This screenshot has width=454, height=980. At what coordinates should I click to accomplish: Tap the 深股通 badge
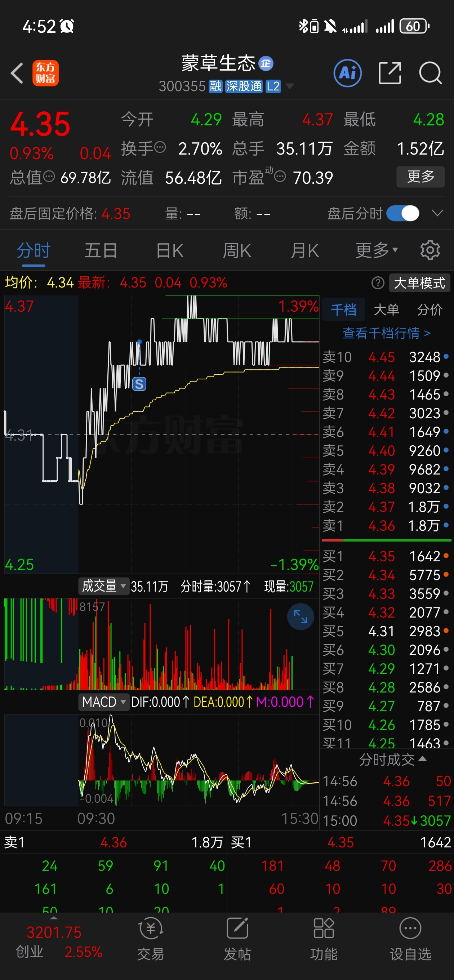244,86
